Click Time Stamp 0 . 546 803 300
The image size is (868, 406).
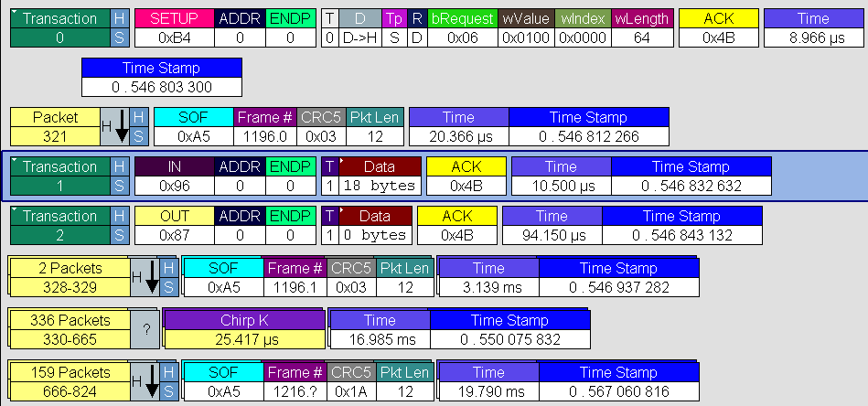(x=162, y=78)
